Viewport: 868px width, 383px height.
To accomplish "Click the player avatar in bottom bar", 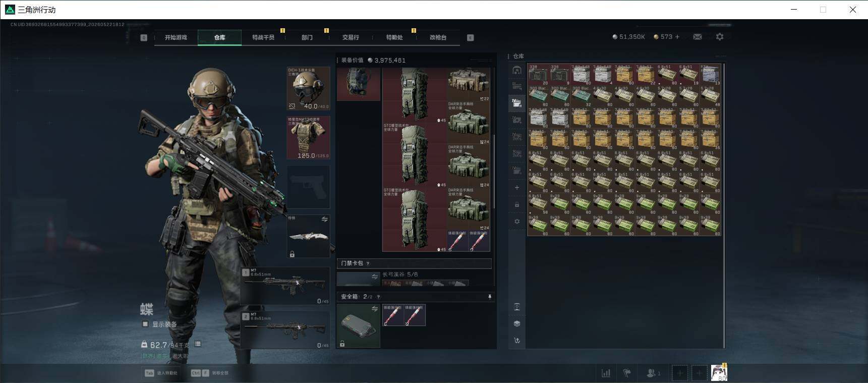I will tap(719, 373).
